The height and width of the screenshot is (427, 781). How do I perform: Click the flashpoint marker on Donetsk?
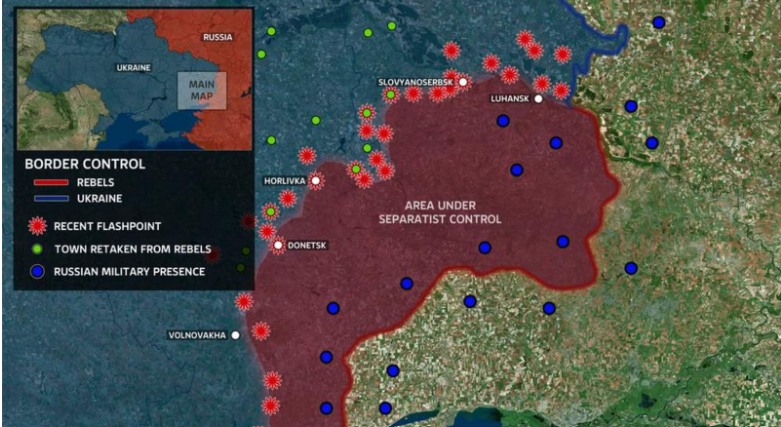tap(278, 245)
